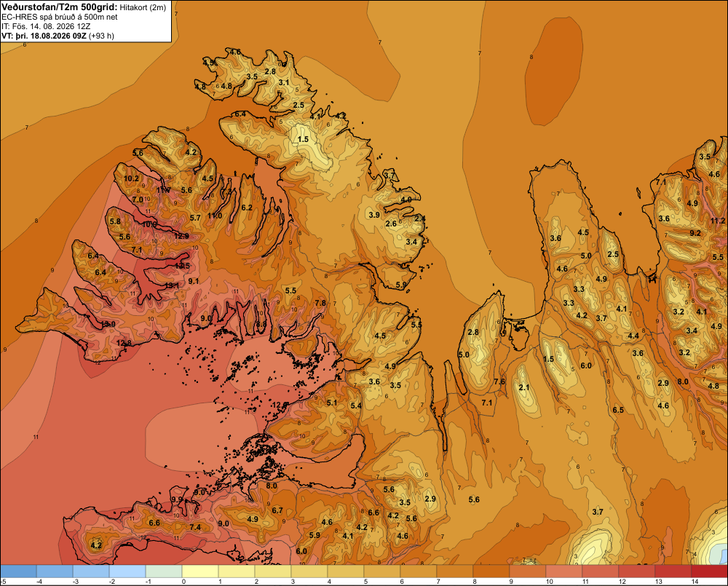Click the salmon 10° legend swatch
This screenshot has height=586, width=728.
point(564,571)
